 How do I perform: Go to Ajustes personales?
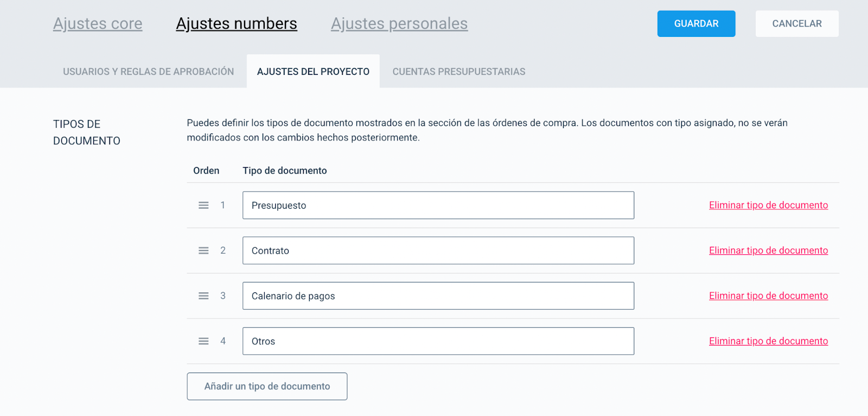coord(399,24)
